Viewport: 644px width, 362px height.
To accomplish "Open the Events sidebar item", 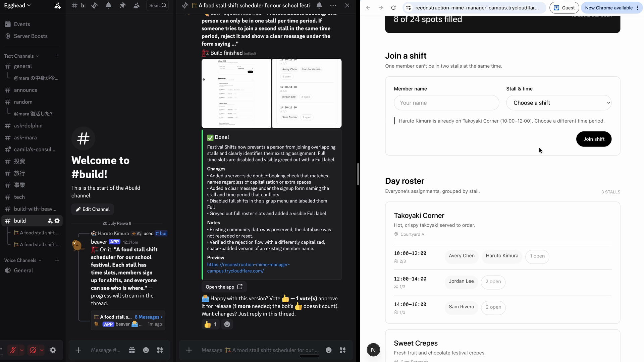I will [x=22, y=24].
